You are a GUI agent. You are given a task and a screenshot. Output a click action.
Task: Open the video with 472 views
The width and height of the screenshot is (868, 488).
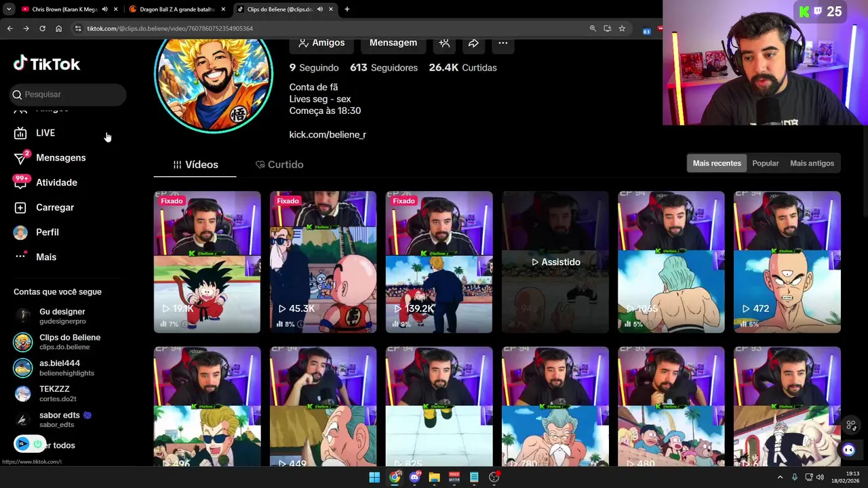click(x=787, y=262)
